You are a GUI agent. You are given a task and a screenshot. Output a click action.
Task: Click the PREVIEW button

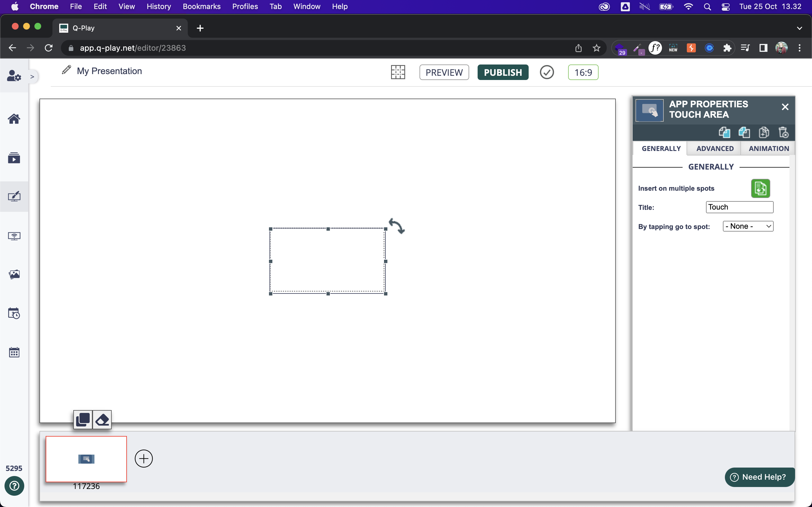[x=443, y=72]
